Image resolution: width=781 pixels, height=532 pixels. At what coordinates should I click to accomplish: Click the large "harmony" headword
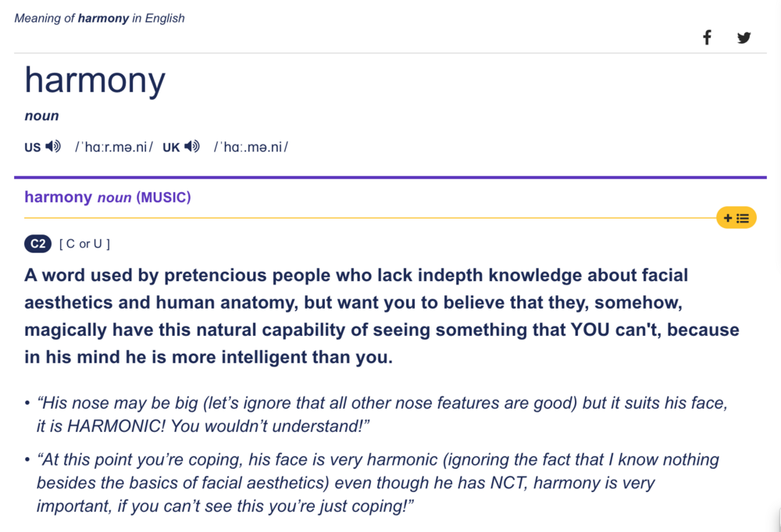coord(95,80)
